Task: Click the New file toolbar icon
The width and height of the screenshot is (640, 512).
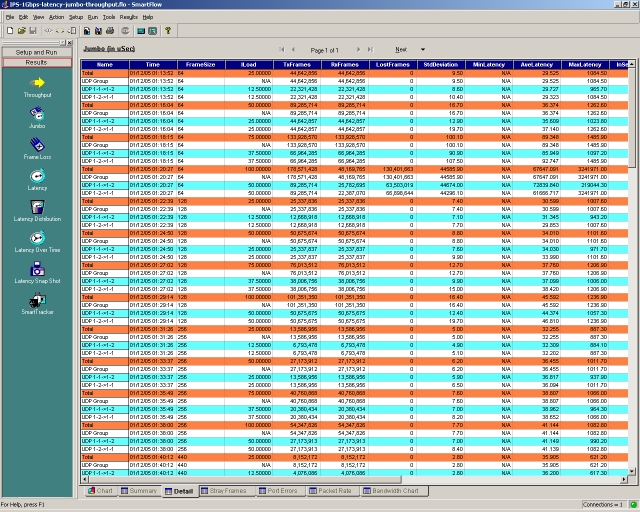Action: pos(10,31)
